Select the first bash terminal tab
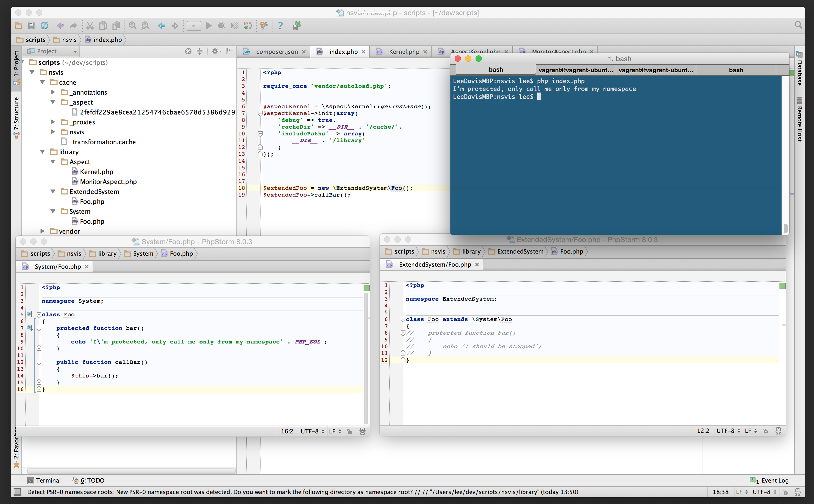 [x=496, y=70]
